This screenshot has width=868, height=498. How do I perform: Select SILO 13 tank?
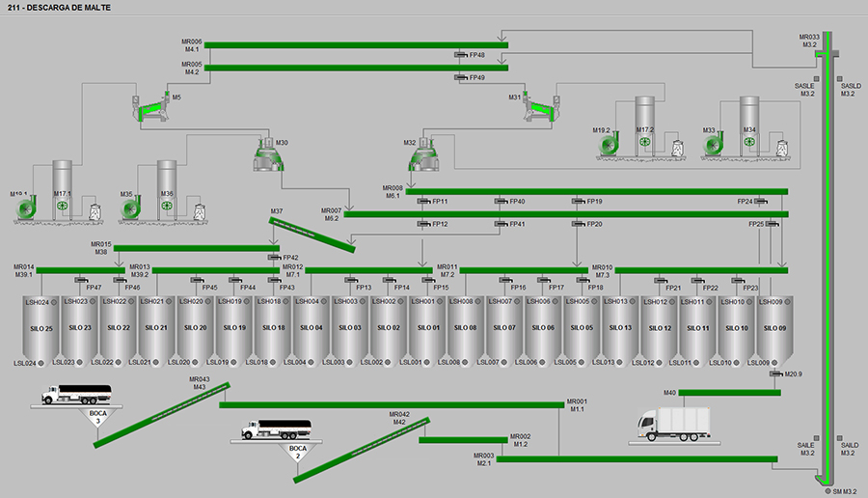pos(621,328)
